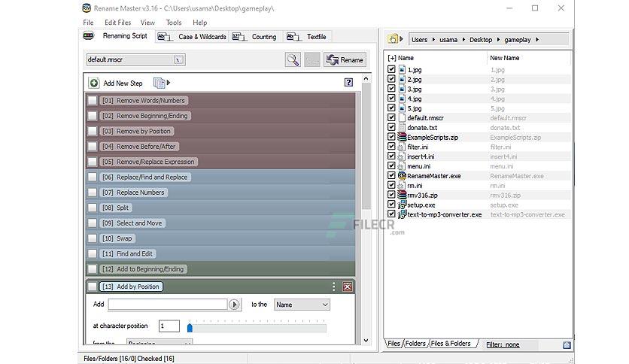This screenshot has height=364, width=629.
Task: Select the filter.ini file icon
Action: [401, 147]
